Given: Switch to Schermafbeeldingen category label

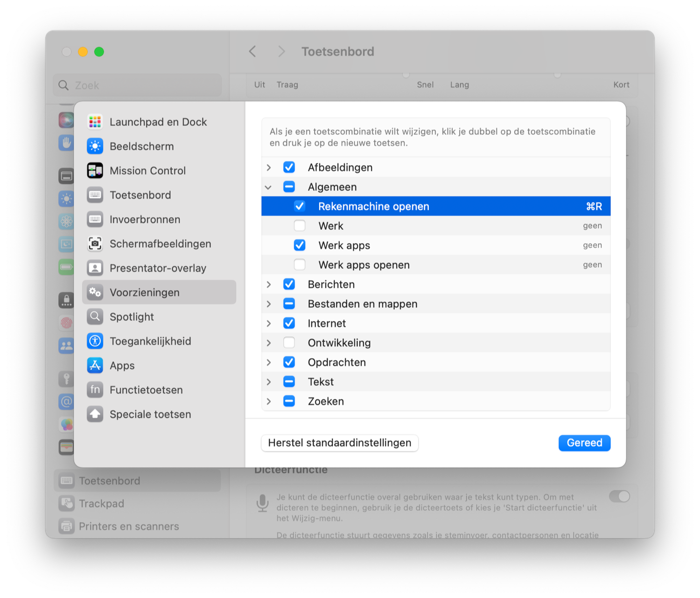Looking at the screenshot, I should click(161, 243).
